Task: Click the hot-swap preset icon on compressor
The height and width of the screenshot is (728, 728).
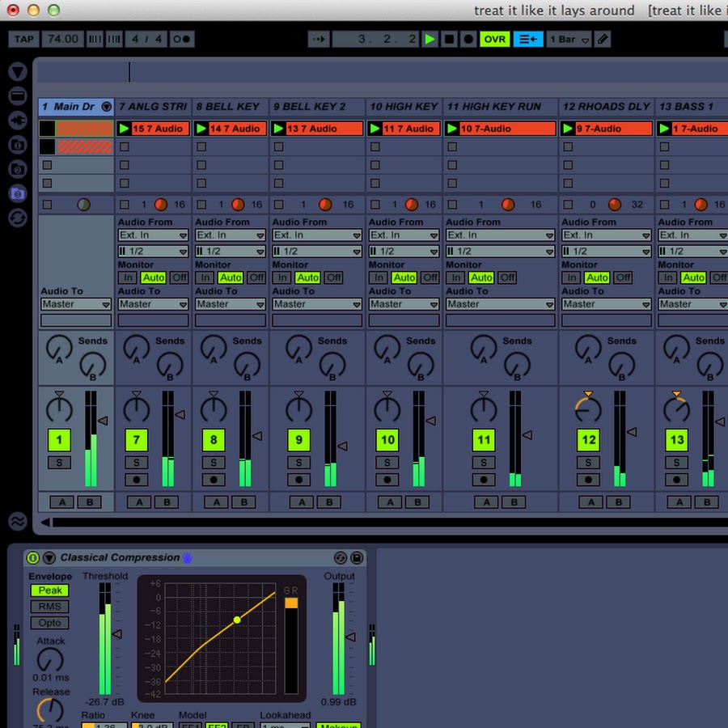Action: (341, 557)
